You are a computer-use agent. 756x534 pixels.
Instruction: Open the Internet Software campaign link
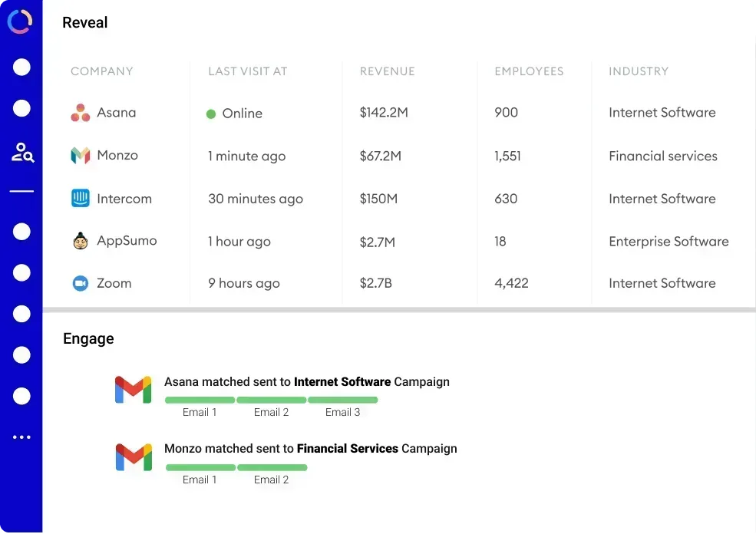[x=342, y=381]
